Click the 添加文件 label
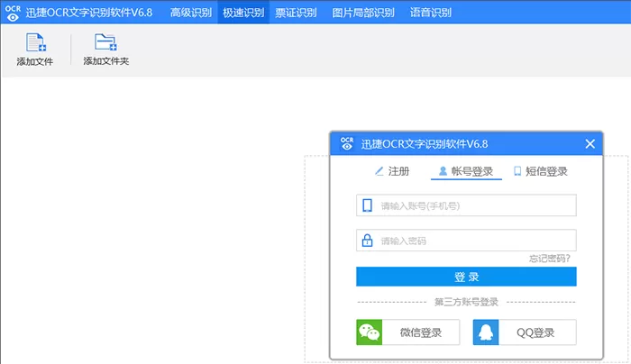Screen dimensions: 631x364 [x=34, y=61]
